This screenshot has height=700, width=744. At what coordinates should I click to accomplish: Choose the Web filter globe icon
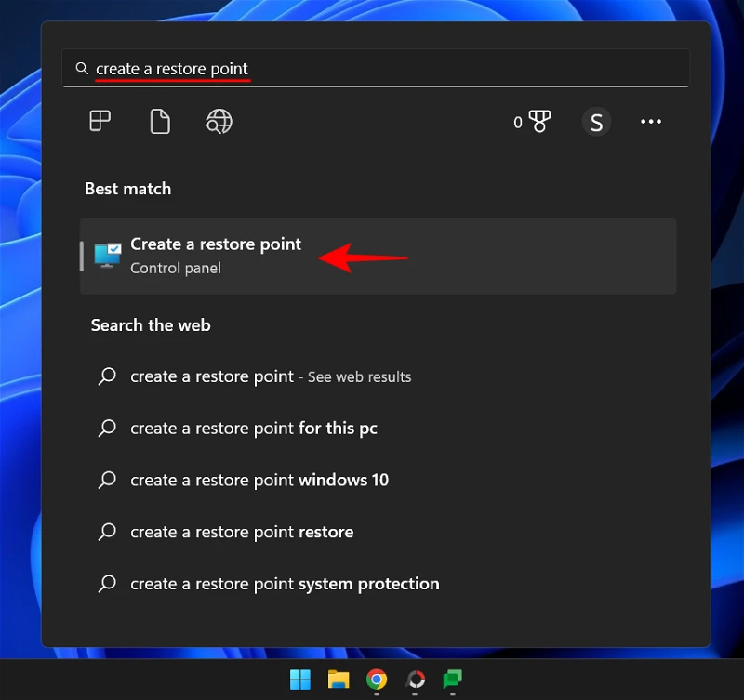click(219, 122)
